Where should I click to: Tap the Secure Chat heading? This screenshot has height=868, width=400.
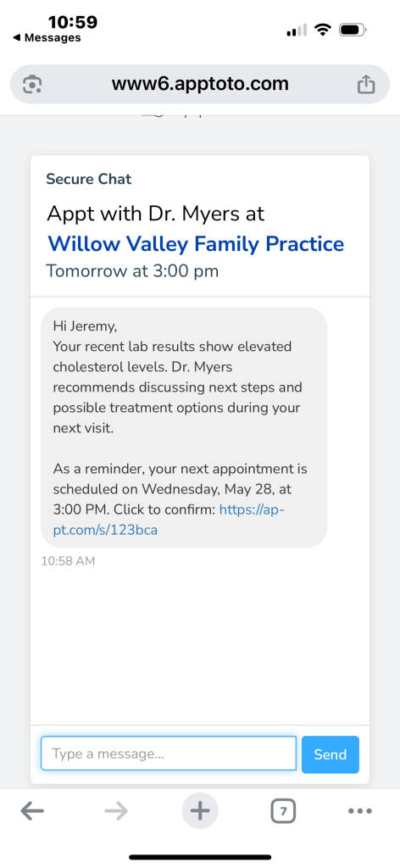point(89,179)
